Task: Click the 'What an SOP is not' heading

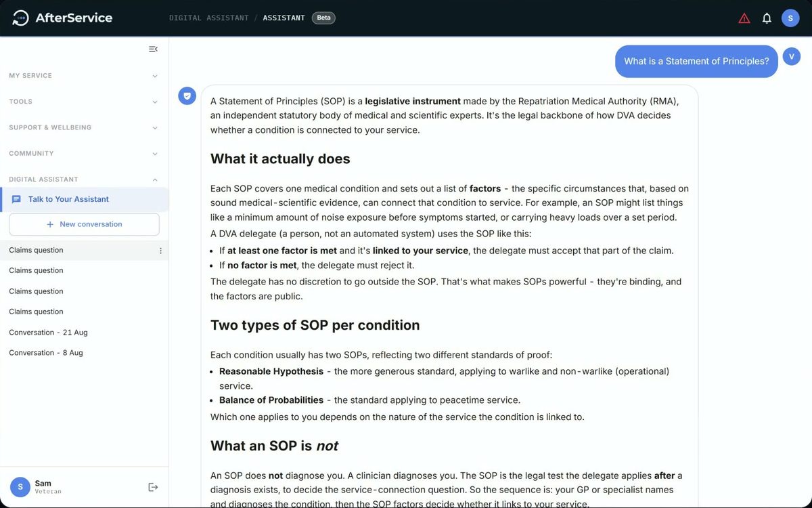Action: click(274, 446)
